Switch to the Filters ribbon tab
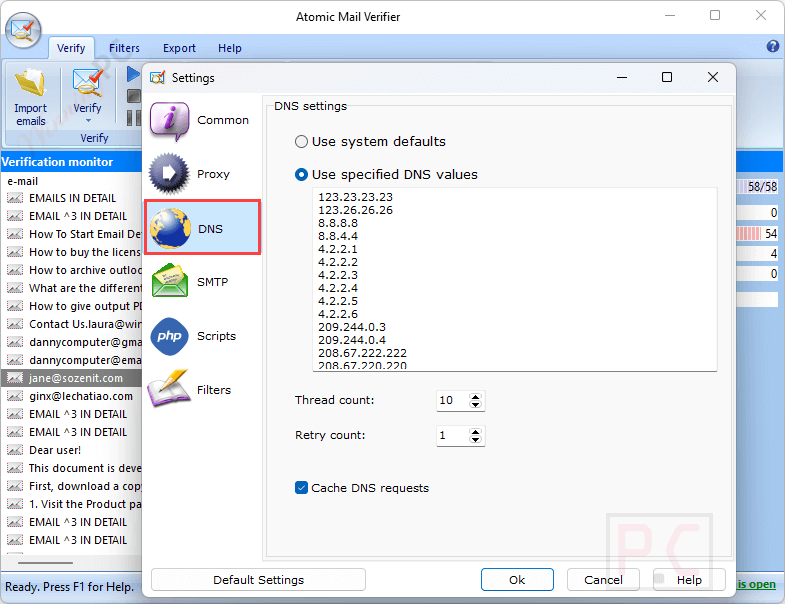 coord(124,48)
